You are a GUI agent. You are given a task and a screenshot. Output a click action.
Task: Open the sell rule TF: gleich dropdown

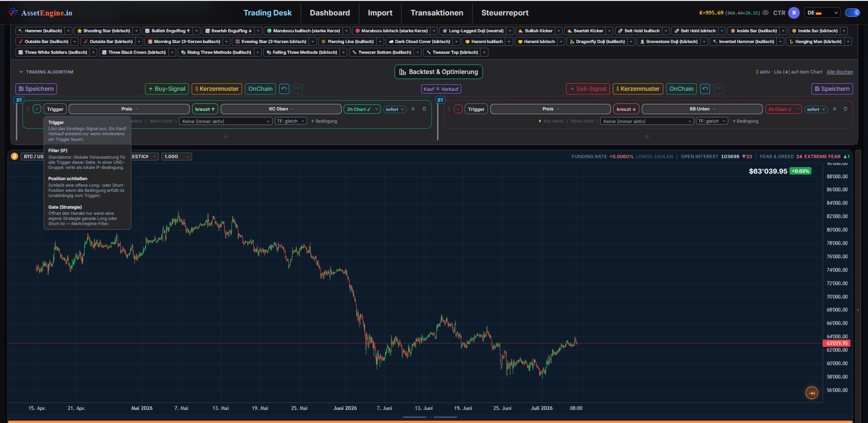coord(712,121)
